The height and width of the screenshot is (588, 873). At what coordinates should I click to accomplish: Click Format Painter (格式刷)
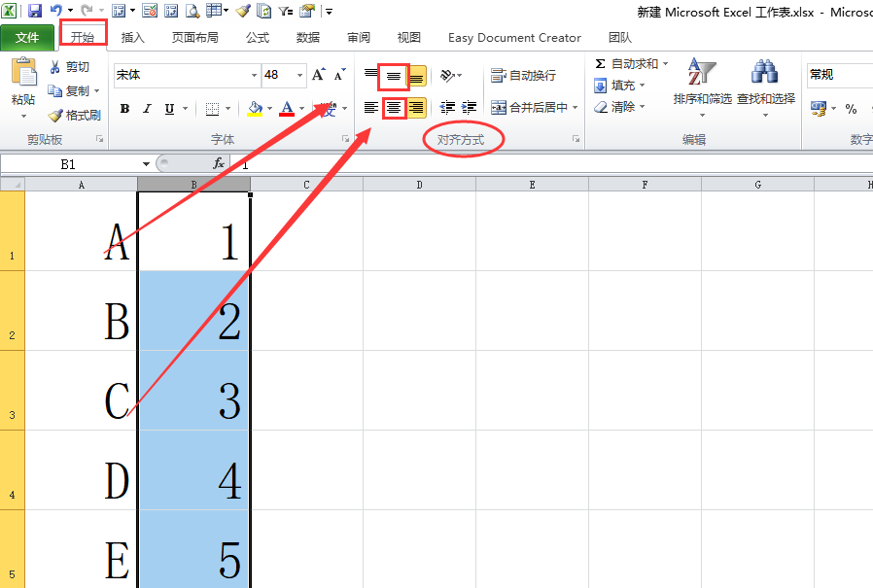pos(75,116)
